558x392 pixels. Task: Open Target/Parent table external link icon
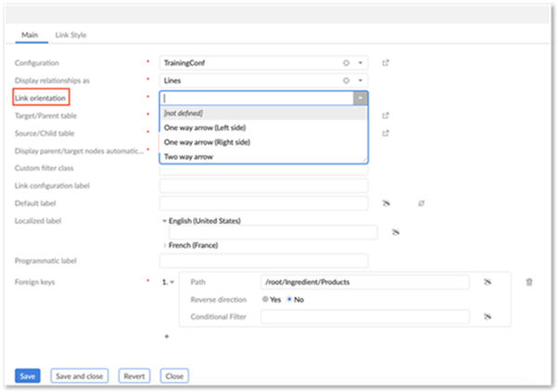pos(385,115)
